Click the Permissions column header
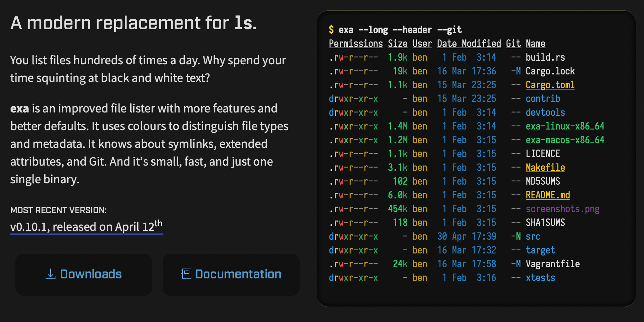 [x=356, y=44]
